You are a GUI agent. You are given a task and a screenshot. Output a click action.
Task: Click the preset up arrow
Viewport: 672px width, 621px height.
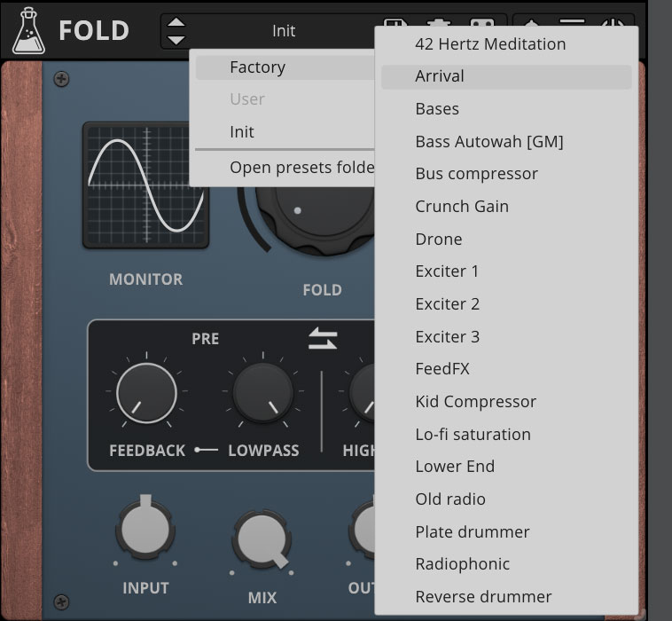click(176, 22)
